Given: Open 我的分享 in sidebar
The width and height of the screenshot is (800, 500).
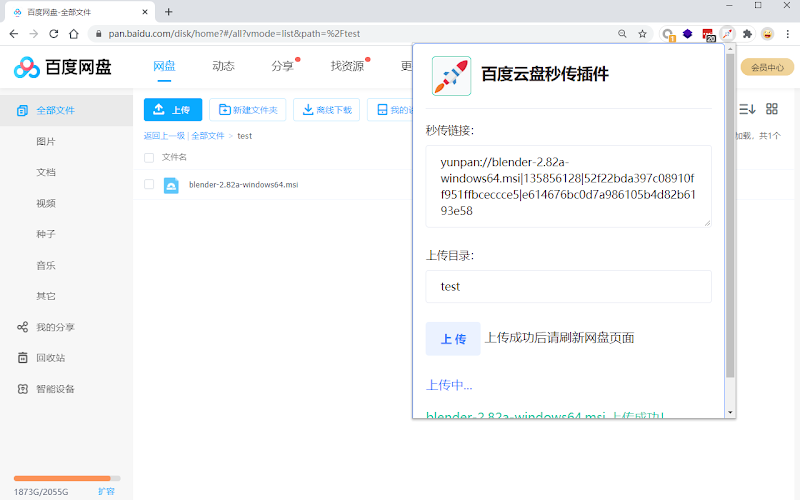Looking at the screenshot, I should pos(55,328).
